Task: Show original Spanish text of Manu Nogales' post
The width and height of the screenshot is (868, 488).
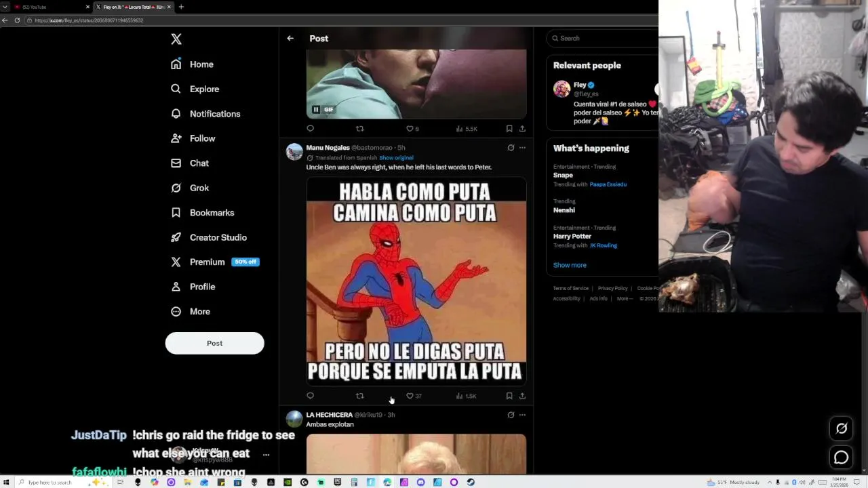Action: 396,158
